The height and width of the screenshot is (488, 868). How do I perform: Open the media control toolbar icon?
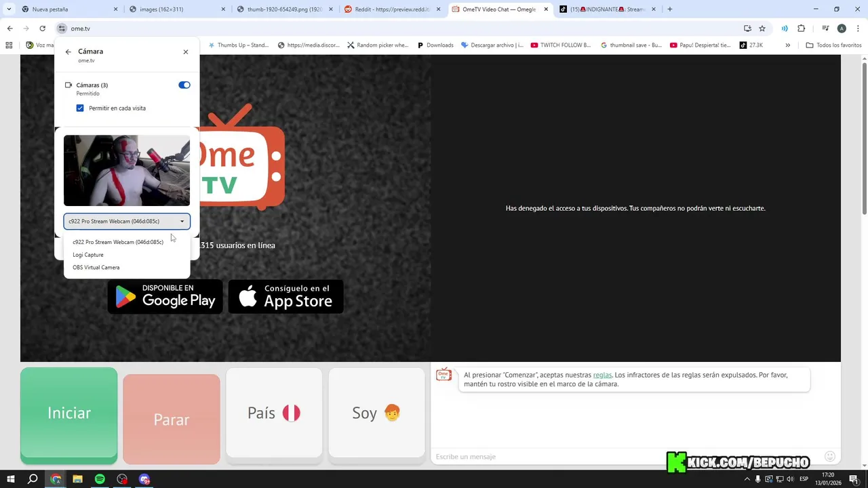[x=825, y=28]
